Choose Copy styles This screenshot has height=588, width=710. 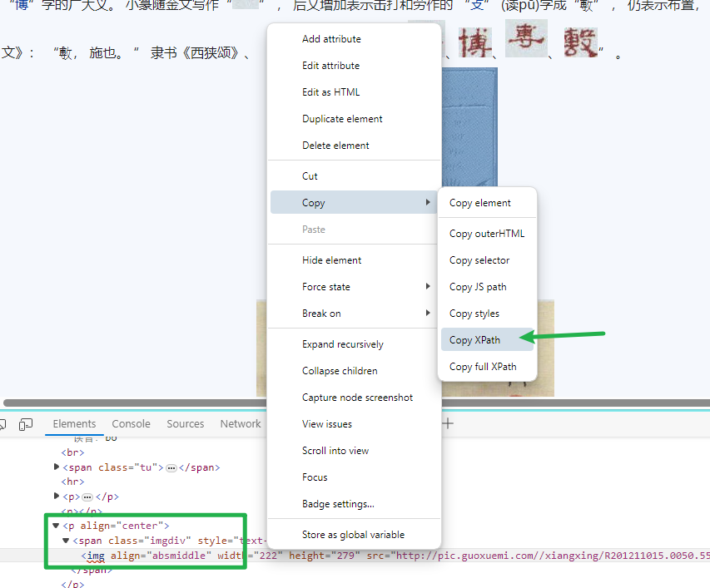pyautogui.click(x=487, y=314)
